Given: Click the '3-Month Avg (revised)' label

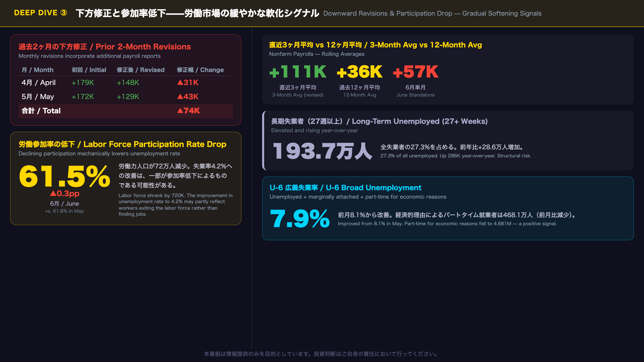Looking at the screenshot, I should (x=298, y=95).
